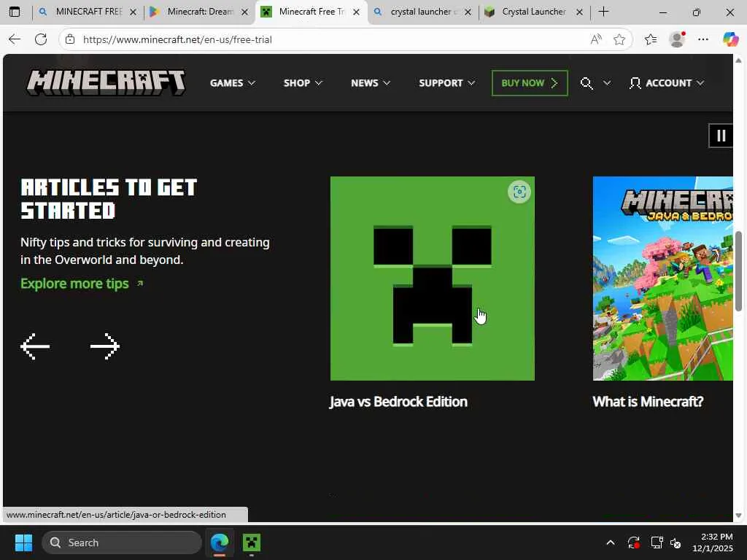Open the Java vs Bedrock Edition title link

click(398, 402)
